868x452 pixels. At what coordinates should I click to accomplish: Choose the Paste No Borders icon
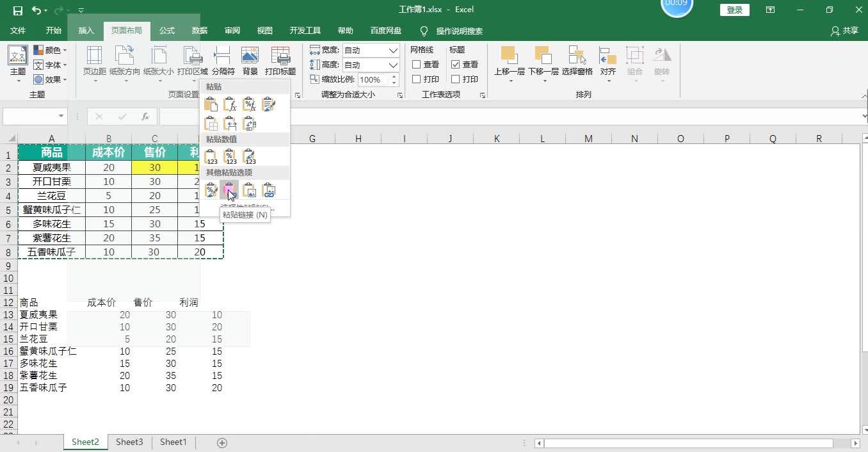pos(211,124)
